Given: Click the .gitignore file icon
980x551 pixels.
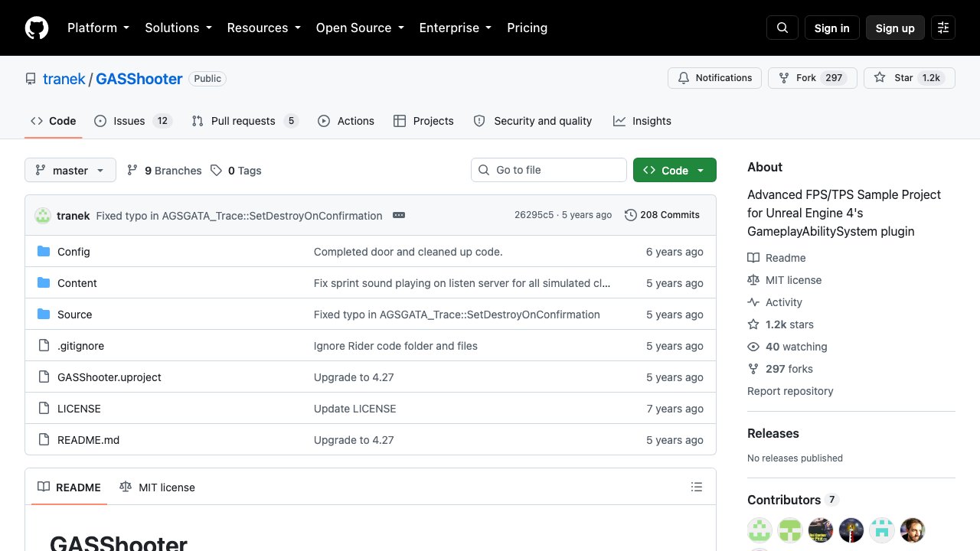Looking at the screenshot, I should point(44,346).
